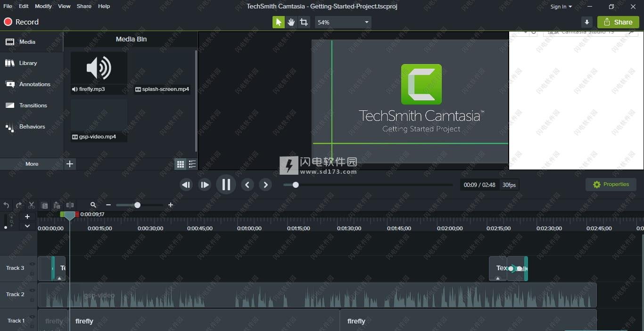
Task: Click the 30fps frame rate label
Action: (509, 185)
